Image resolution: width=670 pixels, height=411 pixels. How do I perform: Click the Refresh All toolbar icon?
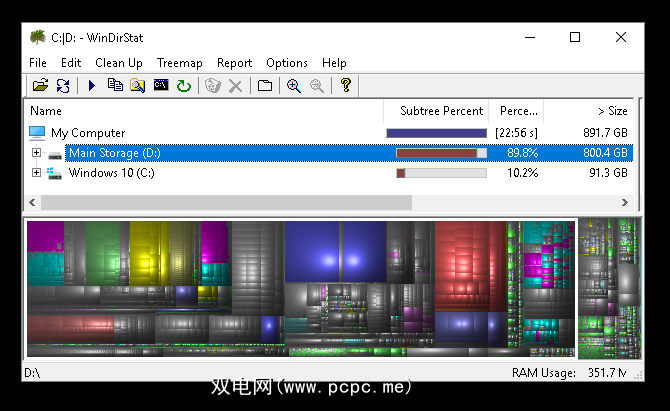[63, 85]
